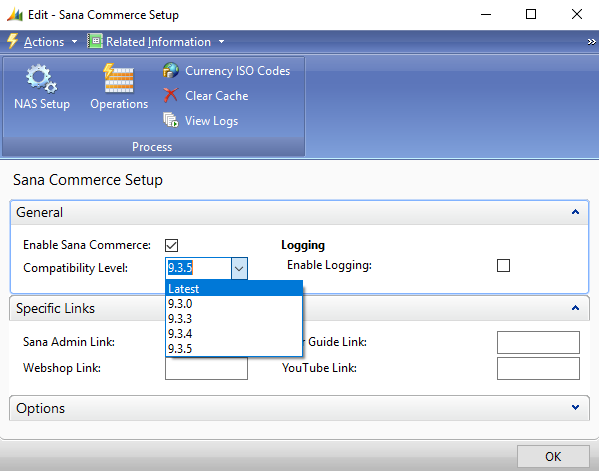Click the General section header

300,212
